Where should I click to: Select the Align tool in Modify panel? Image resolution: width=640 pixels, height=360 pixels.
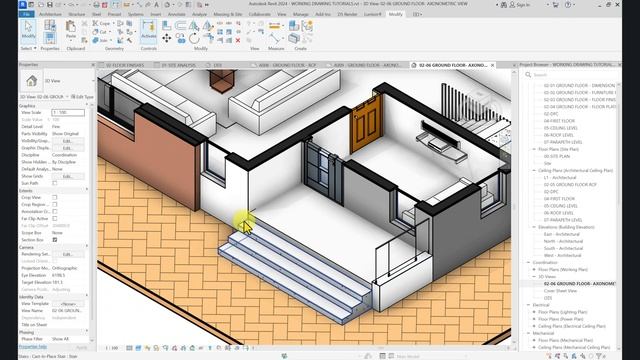167,25
